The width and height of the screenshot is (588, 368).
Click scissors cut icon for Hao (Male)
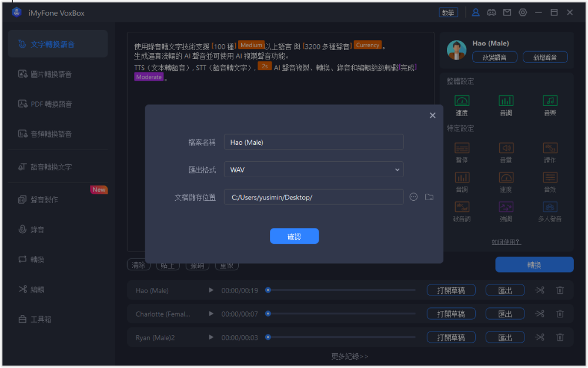540,290
